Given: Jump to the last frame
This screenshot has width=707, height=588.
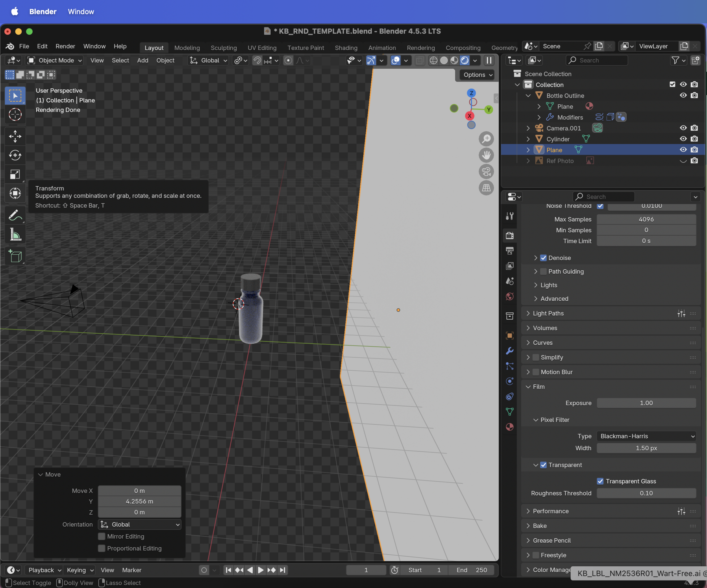Looking at the screenshot, I should click(283, 570).
